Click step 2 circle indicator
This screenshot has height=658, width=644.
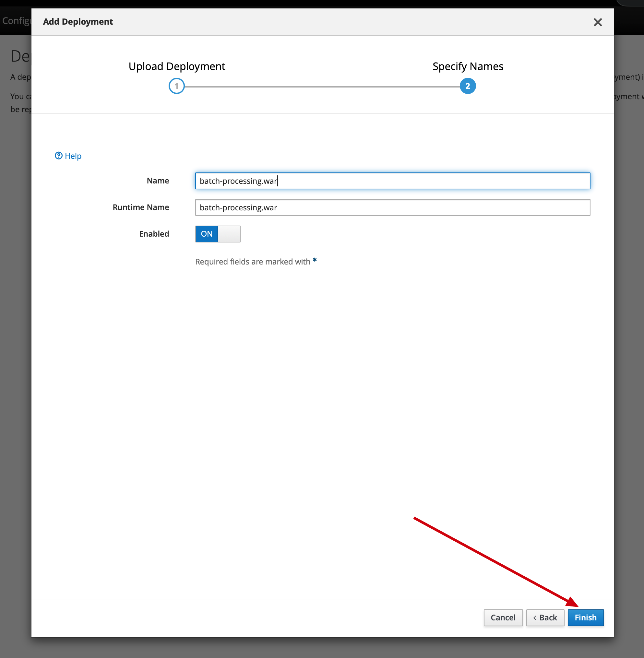click(x=468, y=86)
